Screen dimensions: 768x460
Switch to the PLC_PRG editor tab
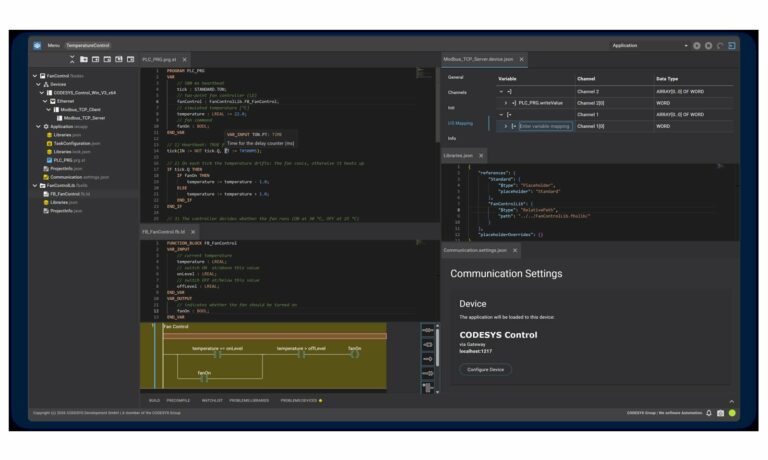pyautogui.click(x=159, y=59)
